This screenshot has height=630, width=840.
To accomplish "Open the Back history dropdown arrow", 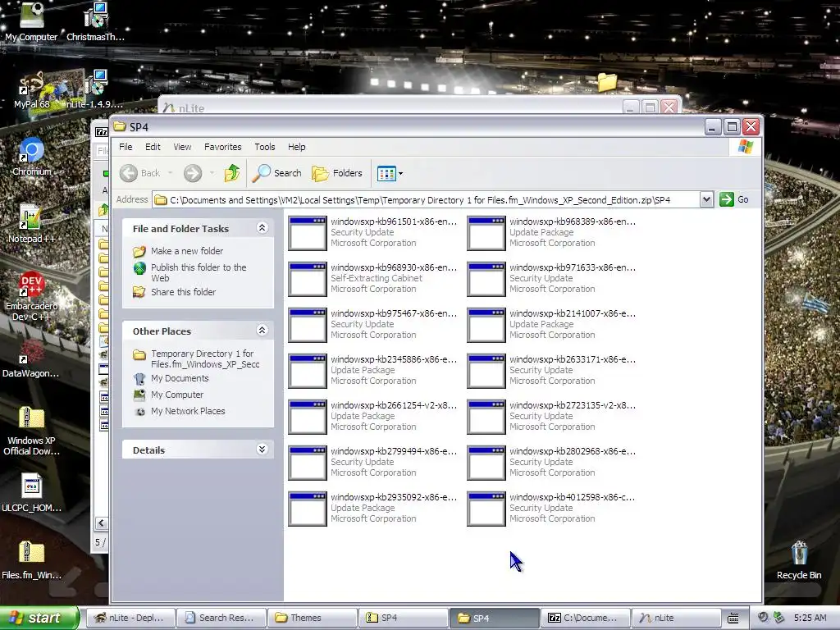I will tap(171, 173).
